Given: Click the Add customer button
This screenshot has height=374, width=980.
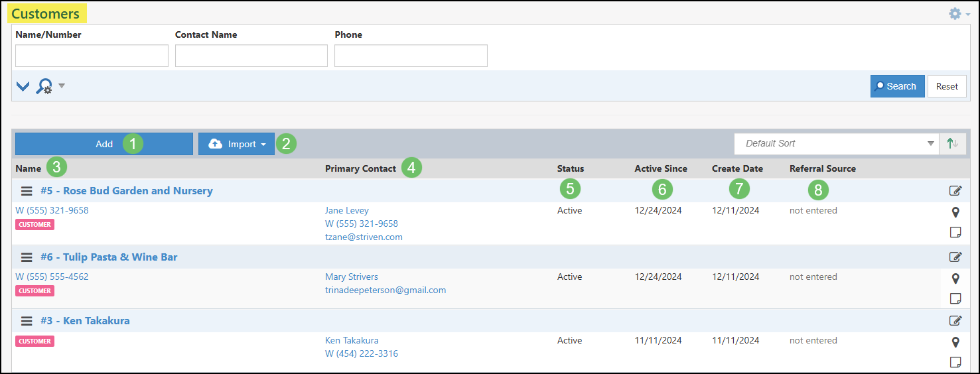Looking at the screenshot, I should click(104, 144).
